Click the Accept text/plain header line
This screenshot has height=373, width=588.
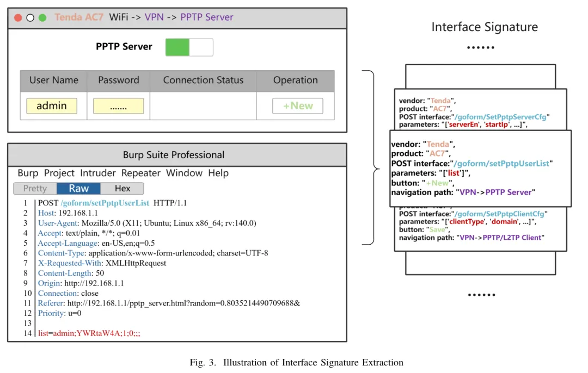click(89, 233)
